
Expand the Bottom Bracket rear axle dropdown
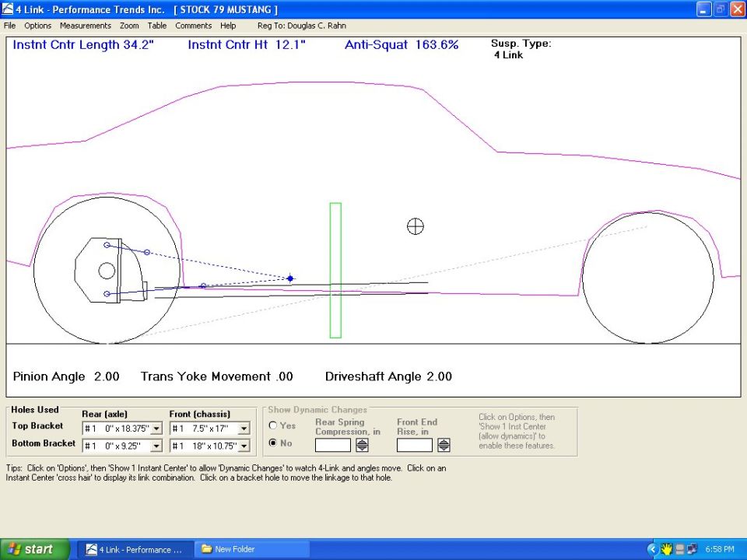(156, 446)
